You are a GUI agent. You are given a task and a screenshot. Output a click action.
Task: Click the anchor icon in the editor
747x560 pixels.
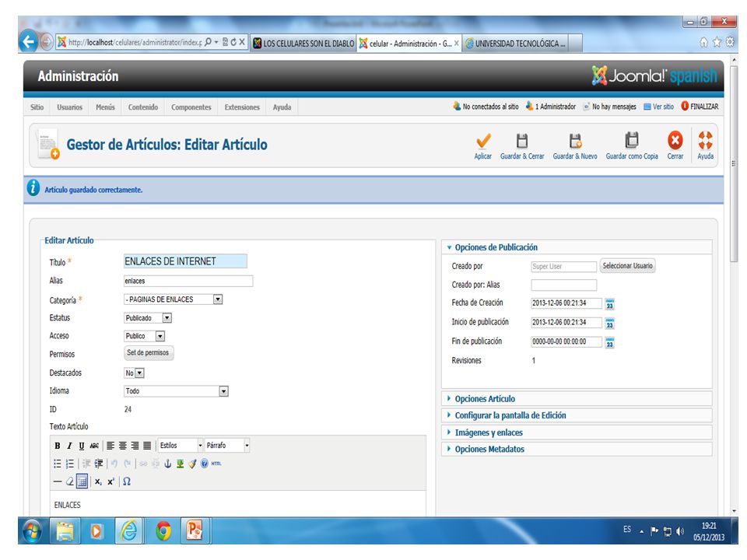(x=168, y=464)
